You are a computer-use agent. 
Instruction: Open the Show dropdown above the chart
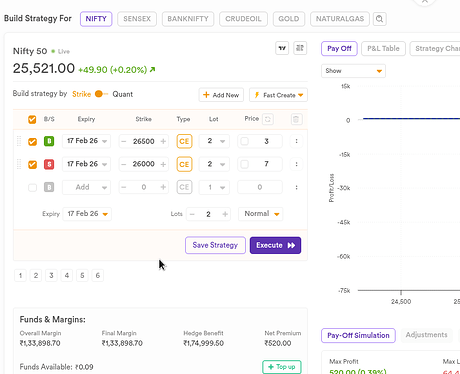(x=353, y=71)
